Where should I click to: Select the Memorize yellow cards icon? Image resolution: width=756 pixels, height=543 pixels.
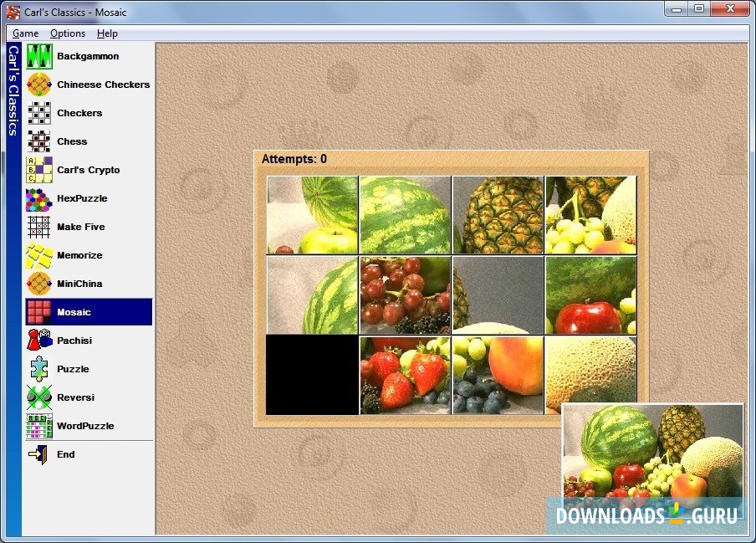click(39, 255)
